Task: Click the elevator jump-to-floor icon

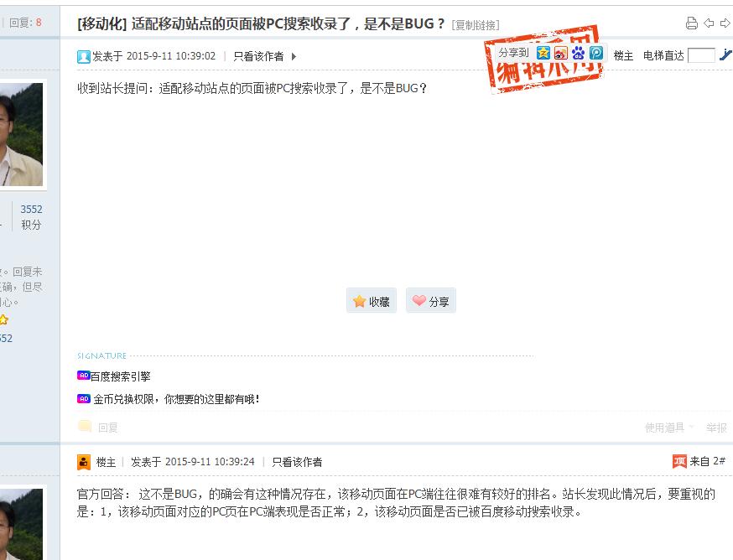Action: [x=725, y=55]
